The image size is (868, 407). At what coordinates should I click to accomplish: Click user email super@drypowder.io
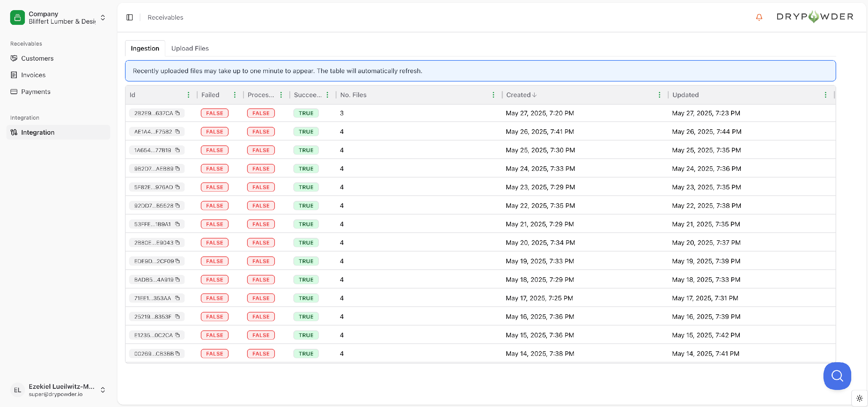coord(56,394)
